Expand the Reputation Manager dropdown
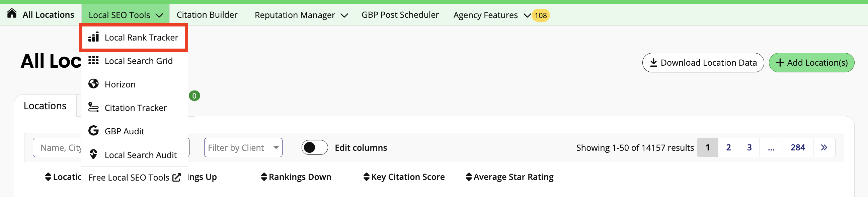The height and width of the screenshot is (197, 868). point(301,15)
